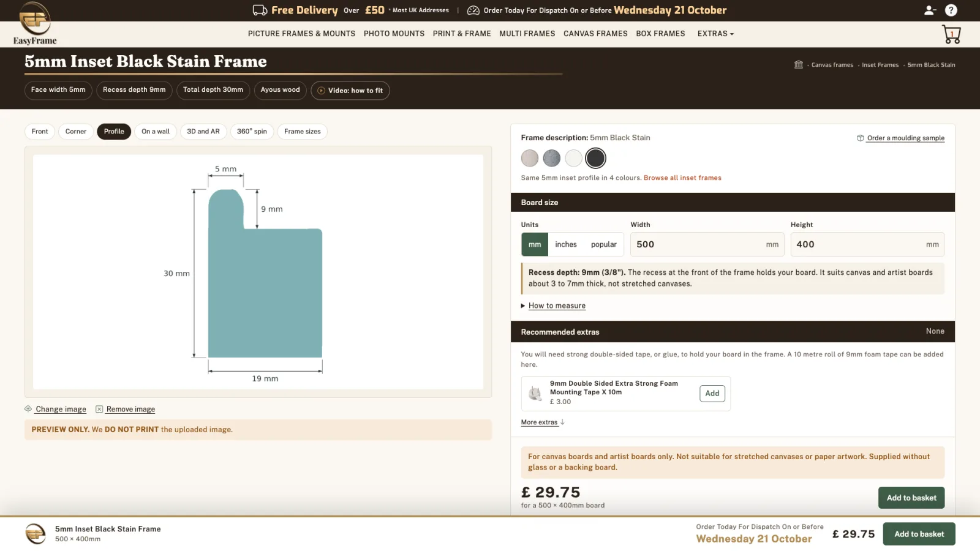Show the Corner view tab
Image resolution: width=980 pixels, height=551 pixels.
coord(76,132)
